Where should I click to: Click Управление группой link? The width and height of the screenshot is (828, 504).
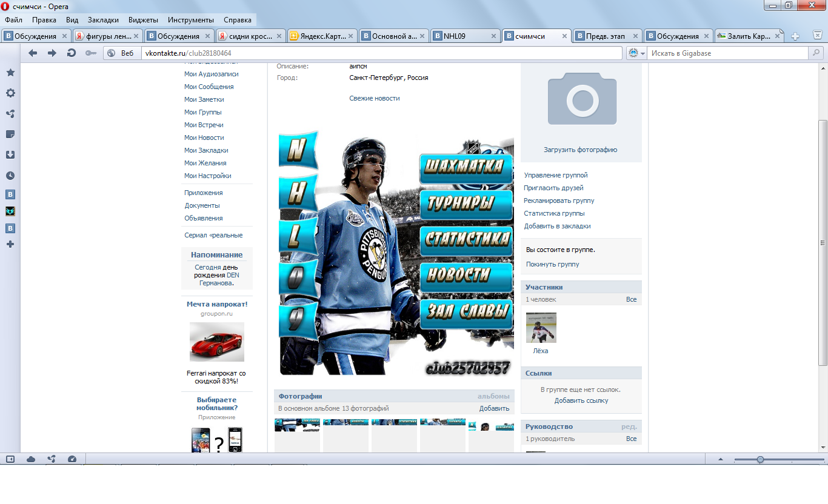click(x=556, y=175)
